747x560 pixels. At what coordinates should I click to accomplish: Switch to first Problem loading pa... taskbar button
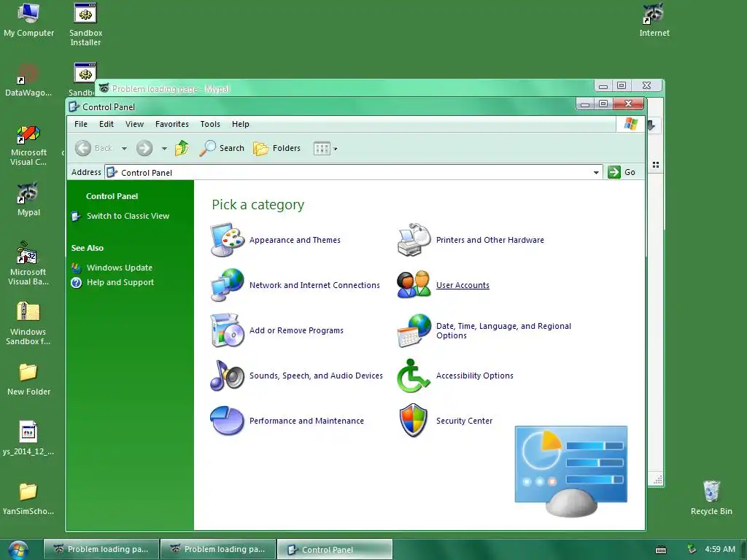(x=101, y=549)
